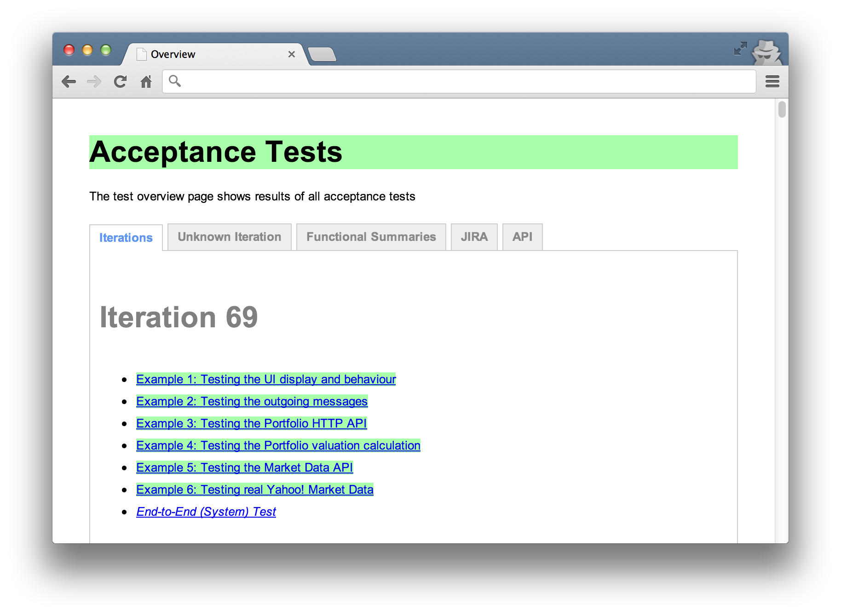
Task: Switch to the JIRA tab
Action: click(x=474, y=237)
